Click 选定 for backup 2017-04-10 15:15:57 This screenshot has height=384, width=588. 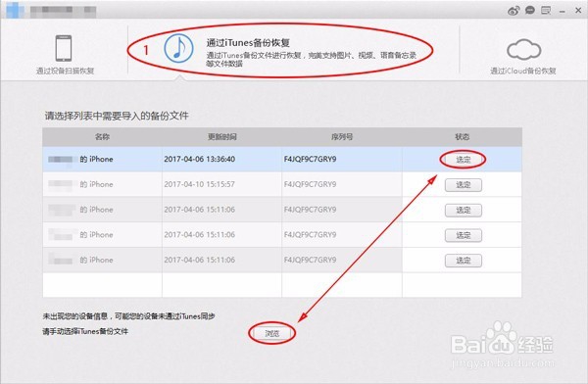pos(464,185)
